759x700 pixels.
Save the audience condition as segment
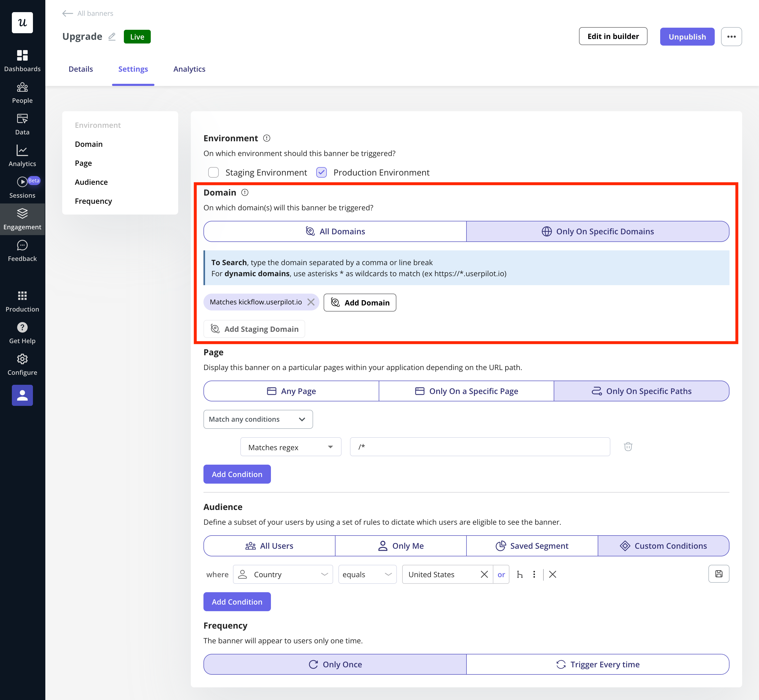coord(718,574)
